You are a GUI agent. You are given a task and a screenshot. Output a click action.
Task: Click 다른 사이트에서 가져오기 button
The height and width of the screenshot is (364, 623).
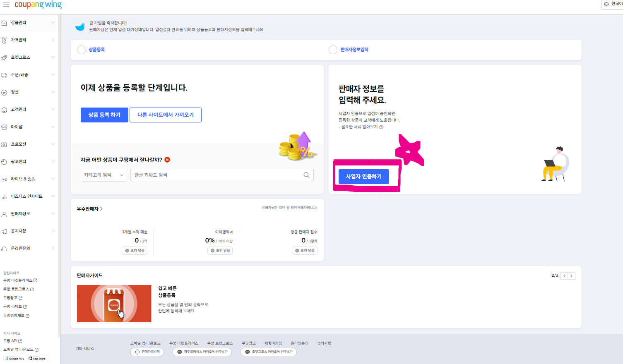pos(166,115)
